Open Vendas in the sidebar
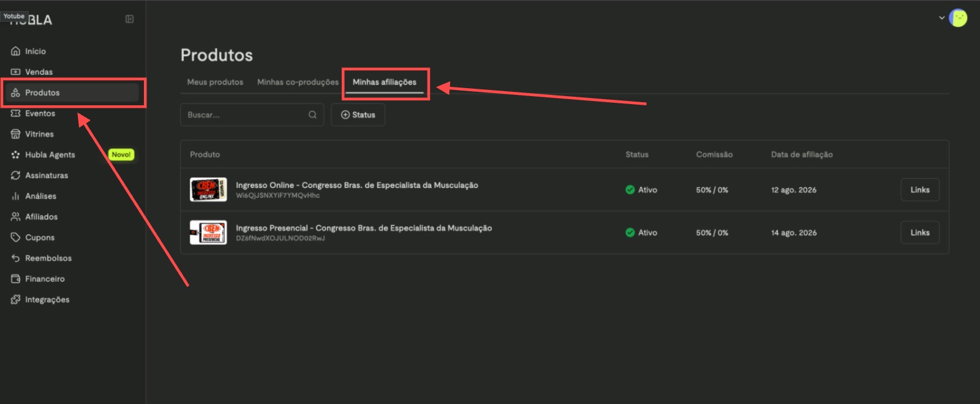This screenshot has width=980, height=404. [x=72, y=72]
